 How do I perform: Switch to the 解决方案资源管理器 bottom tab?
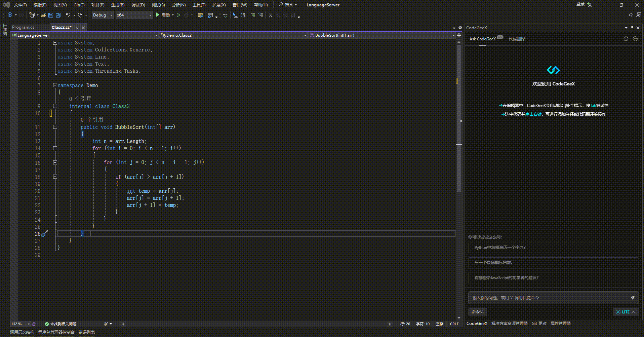tap(509, 324)
